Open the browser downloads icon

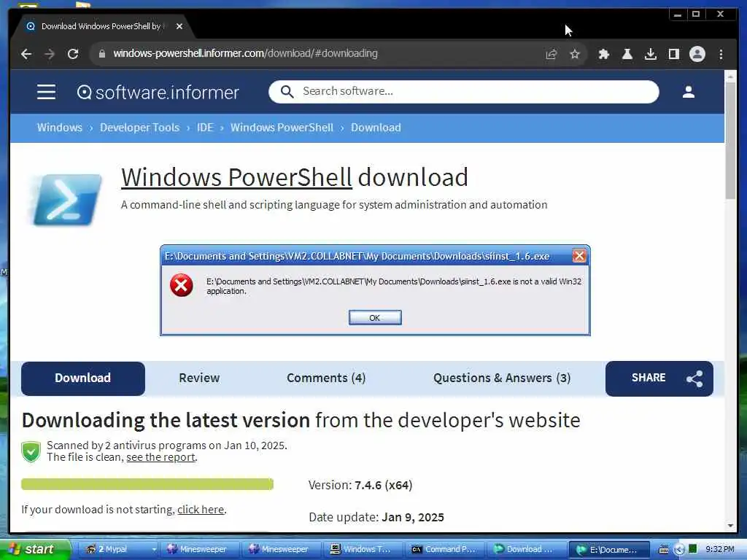pos(650,54)
